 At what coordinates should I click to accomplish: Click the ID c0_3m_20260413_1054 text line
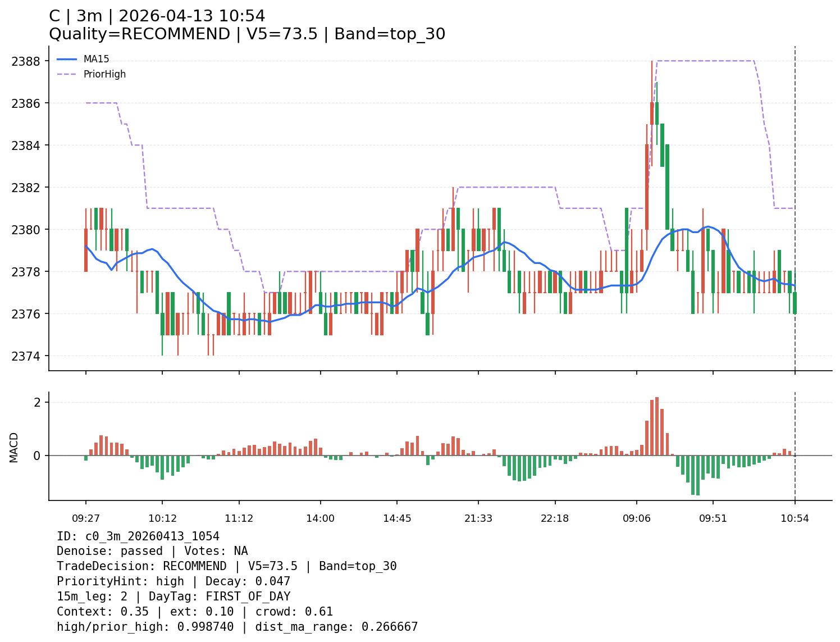point(138,536)
